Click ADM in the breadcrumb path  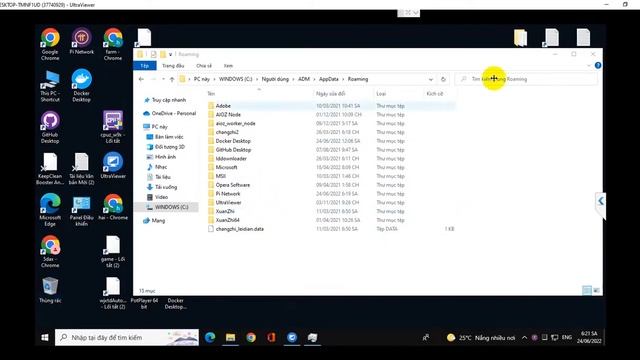[x=304, y=79]
